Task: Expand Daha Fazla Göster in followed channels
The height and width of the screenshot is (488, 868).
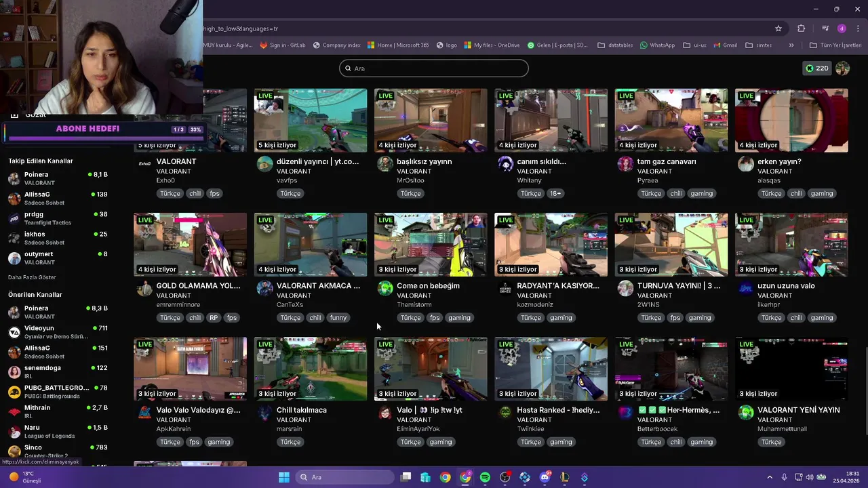Action: (32, 277)
